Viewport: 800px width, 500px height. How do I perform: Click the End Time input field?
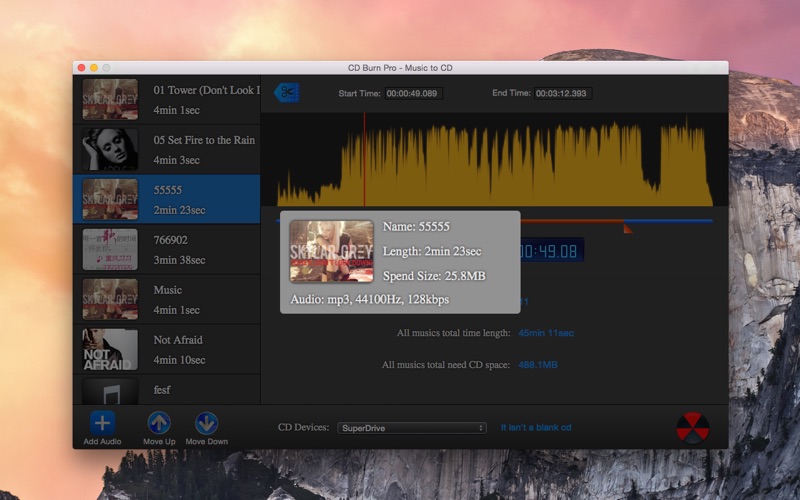563,93
